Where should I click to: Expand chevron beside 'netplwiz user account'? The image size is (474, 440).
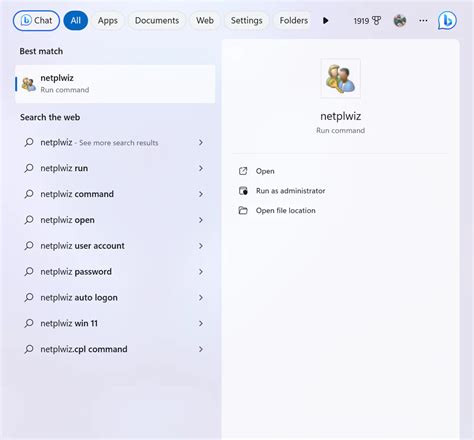(201, 246)
